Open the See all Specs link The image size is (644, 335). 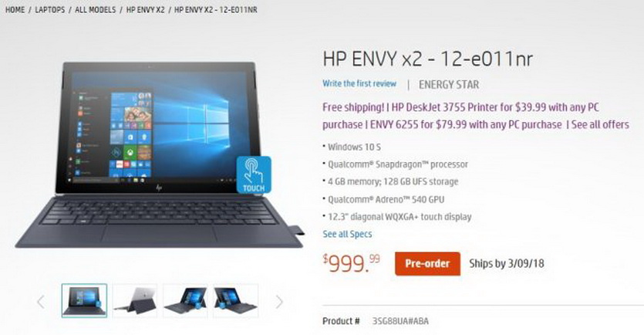pyautogui.click(x=348, y=235)
